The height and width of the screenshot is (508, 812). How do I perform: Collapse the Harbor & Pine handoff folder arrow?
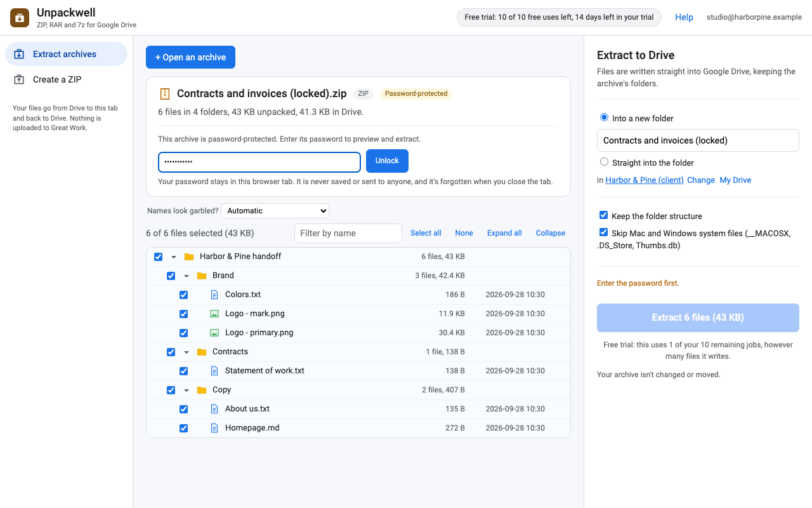tap(174, 257)
